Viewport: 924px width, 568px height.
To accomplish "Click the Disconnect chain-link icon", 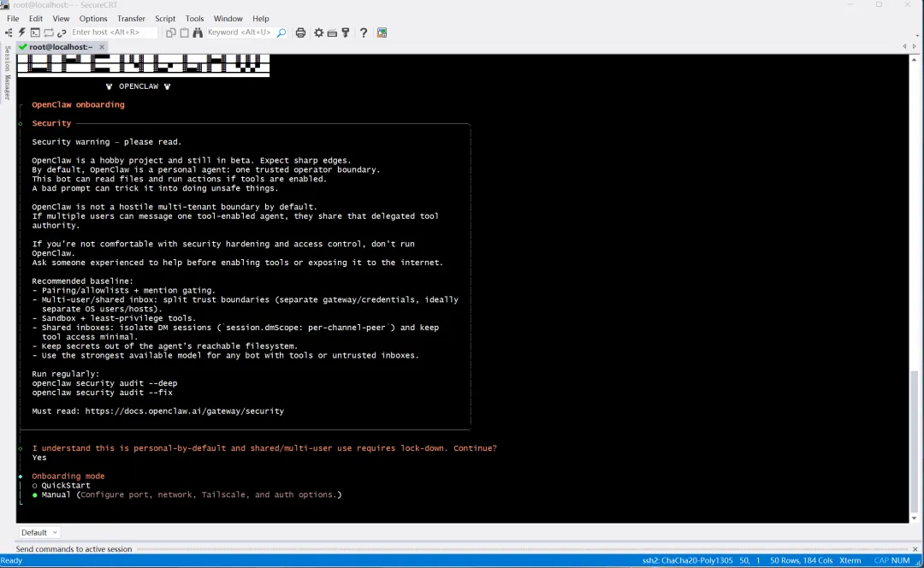I will [62, 33].
